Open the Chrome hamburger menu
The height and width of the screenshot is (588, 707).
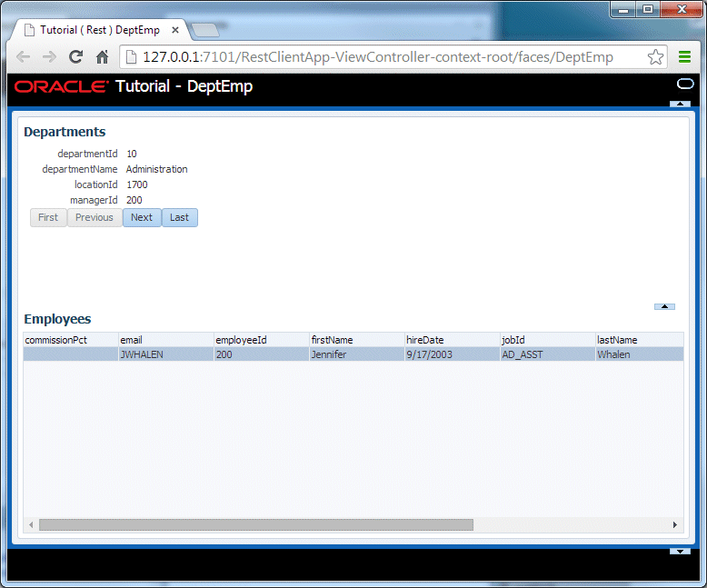[x=685, y=57]
